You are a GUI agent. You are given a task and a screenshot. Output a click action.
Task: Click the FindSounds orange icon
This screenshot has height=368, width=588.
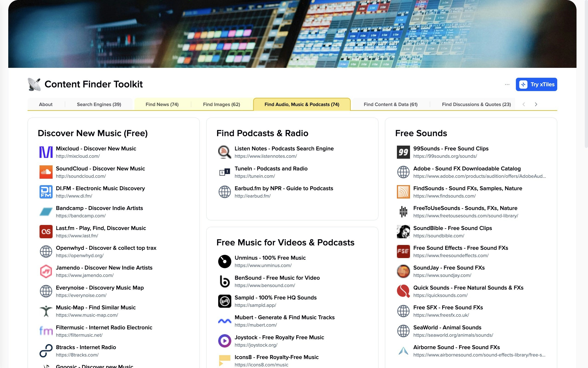pyautogui.click(x=403, y=192)
